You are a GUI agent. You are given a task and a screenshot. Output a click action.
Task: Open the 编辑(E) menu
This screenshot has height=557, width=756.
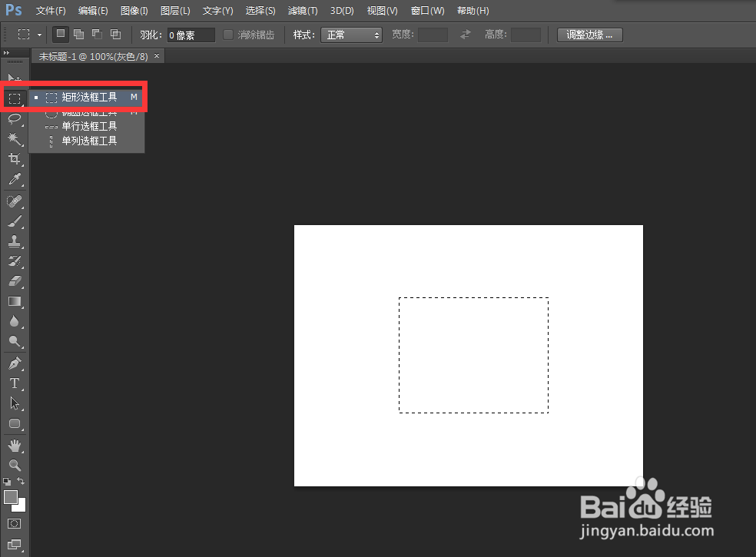click(x=93, y=11)
